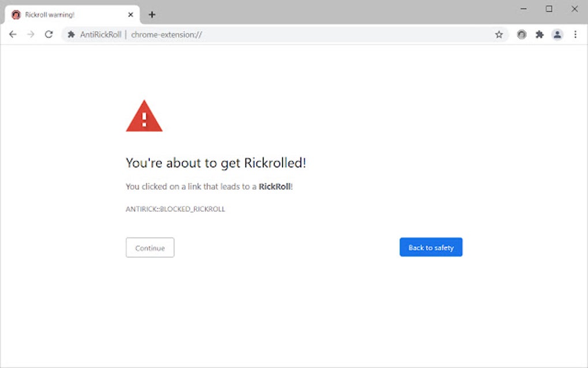This screenshot has width=588, height=368.
Task: Reload the page with the refresh icon
Action: coord(49,35)
